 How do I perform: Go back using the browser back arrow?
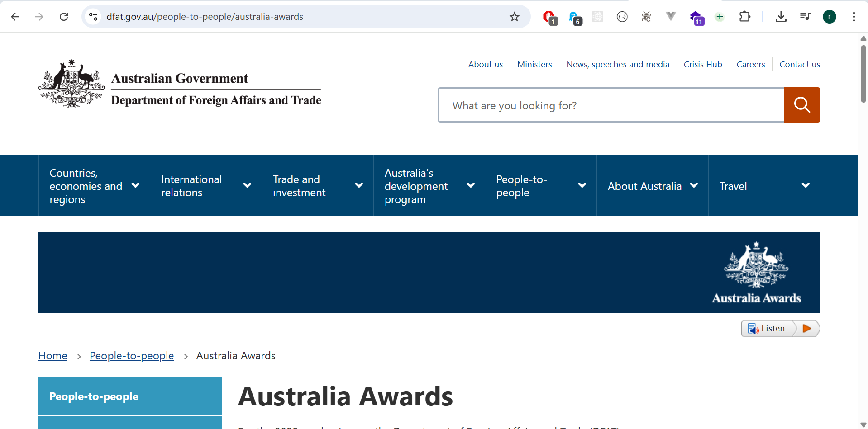(15, 17)
